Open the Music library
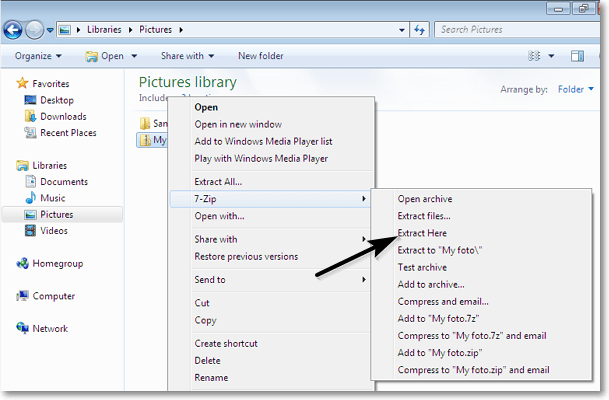The width and height of the screenshot is (609, 400). click(x=52, y=198)
